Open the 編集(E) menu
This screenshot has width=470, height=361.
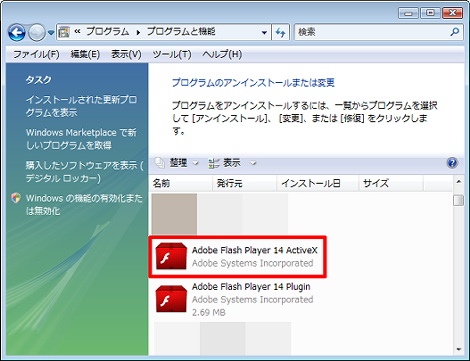click(85, 54)
